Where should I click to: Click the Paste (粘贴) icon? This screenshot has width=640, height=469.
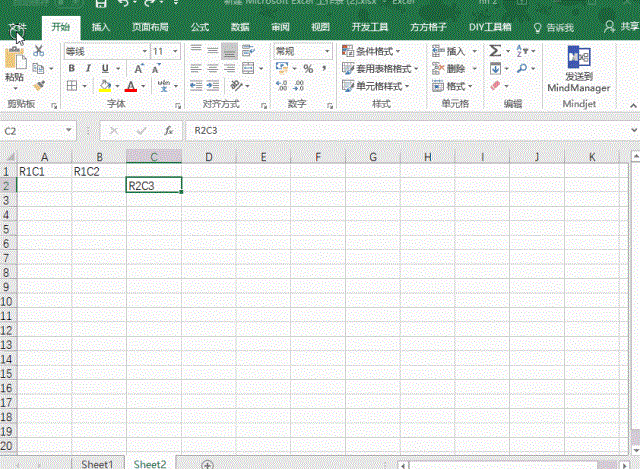(14, 62)
